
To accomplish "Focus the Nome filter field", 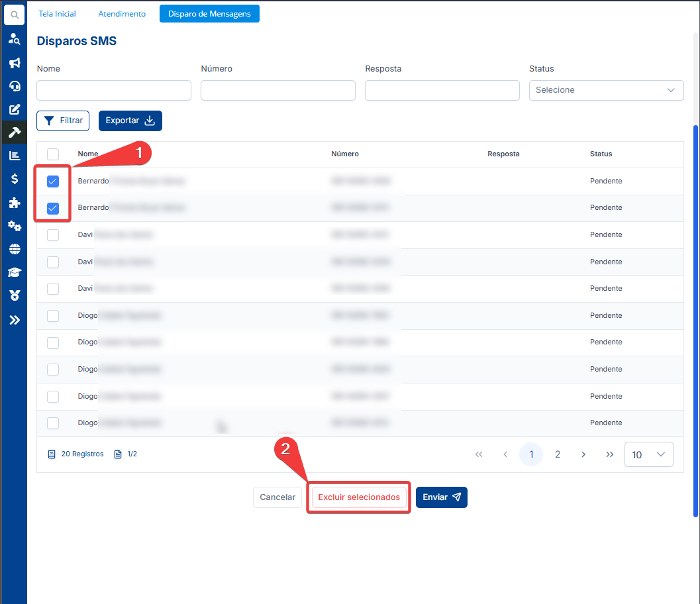I will tap(114, 90).
